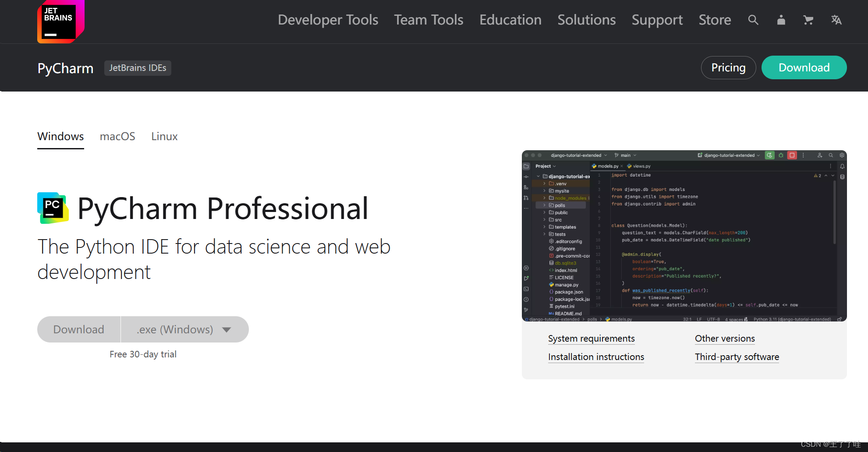Click the PyCharm IDE screenshot thumbnail
Image resolution: width=868 pixels, height=452 pixels.
click(684, 236)
